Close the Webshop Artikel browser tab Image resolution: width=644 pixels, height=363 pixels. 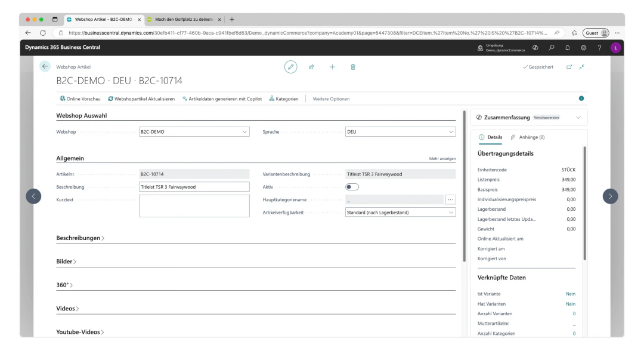point(139,19)
